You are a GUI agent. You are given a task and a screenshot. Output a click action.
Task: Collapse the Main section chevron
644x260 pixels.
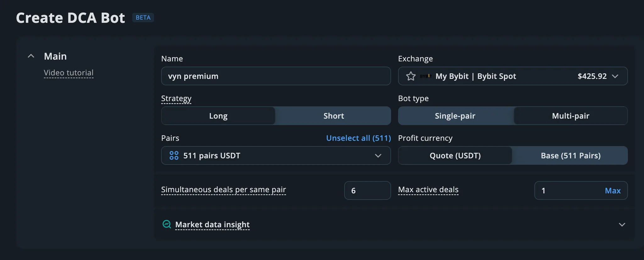click(x=31, y=56)
